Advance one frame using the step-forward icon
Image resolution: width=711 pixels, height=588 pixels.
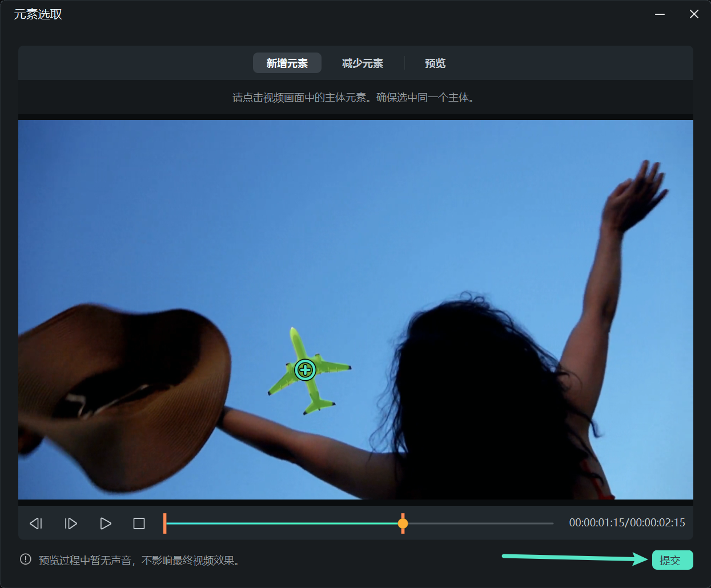[x=70, y=523]
